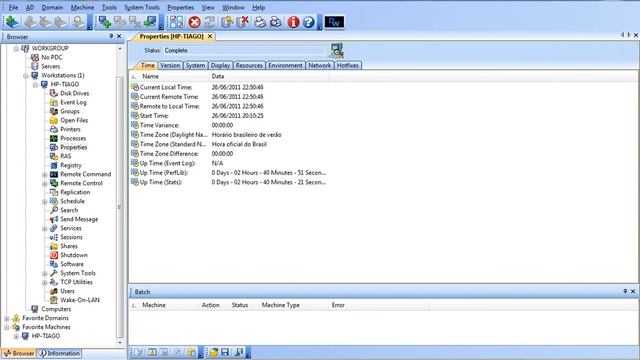Open Event Log tree node
640x360 pixels.
(x=73, y=102)
